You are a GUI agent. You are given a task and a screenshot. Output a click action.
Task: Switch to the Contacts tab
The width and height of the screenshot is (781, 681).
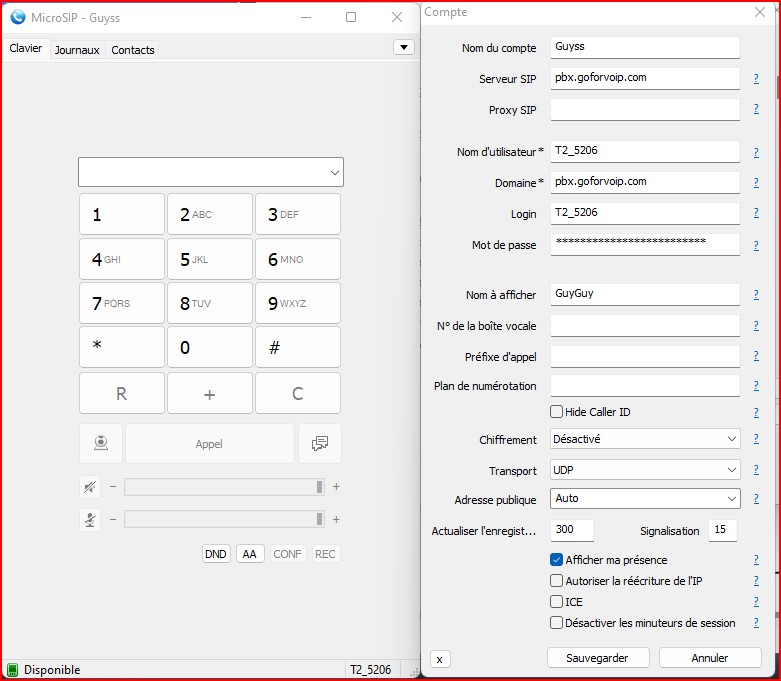[132, 50]
